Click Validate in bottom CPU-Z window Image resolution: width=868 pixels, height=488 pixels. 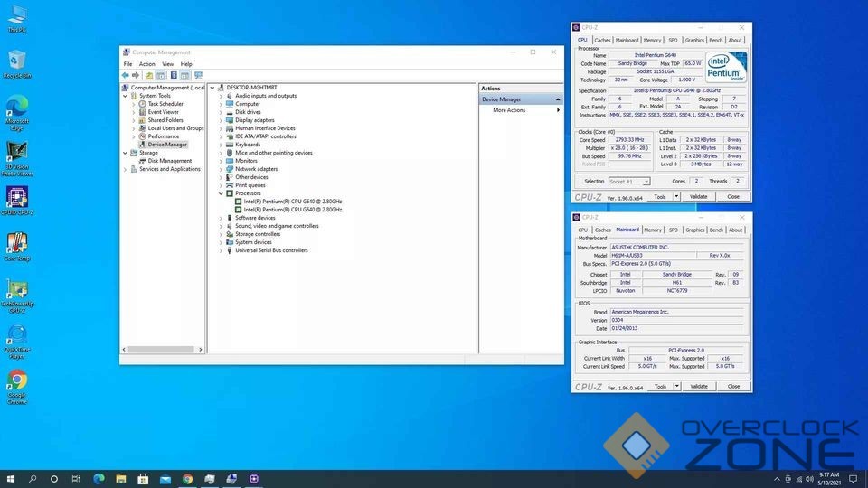click(x=699, y=386)
